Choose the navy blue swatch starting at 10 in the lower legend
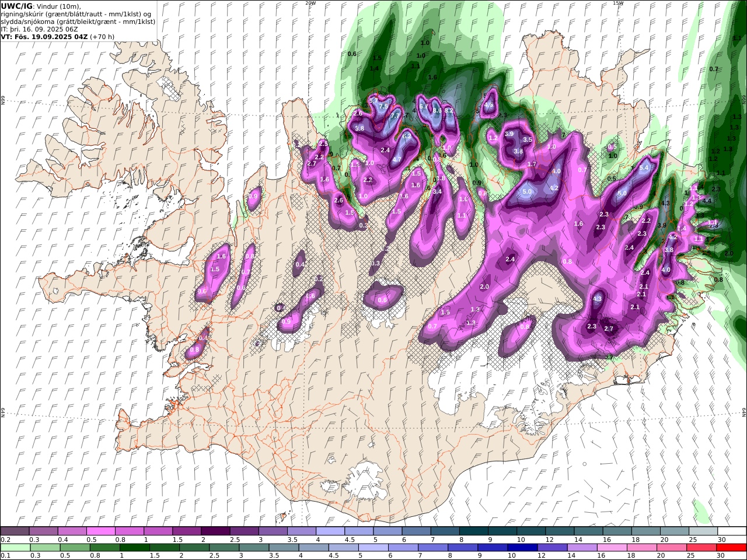 (x=522, y=547)
